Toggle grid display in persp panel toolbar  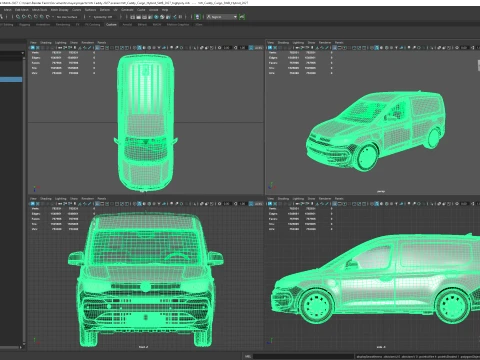335,48
